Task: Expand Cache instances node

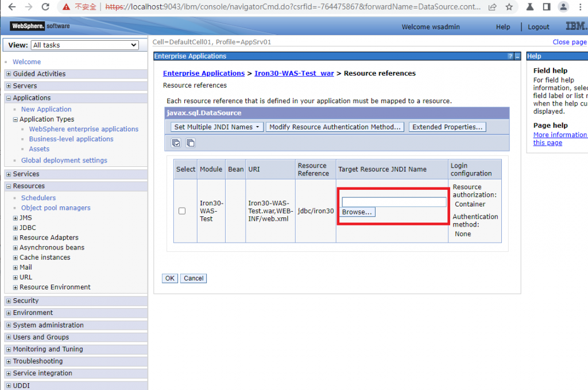Action: [x=16, y=258]
